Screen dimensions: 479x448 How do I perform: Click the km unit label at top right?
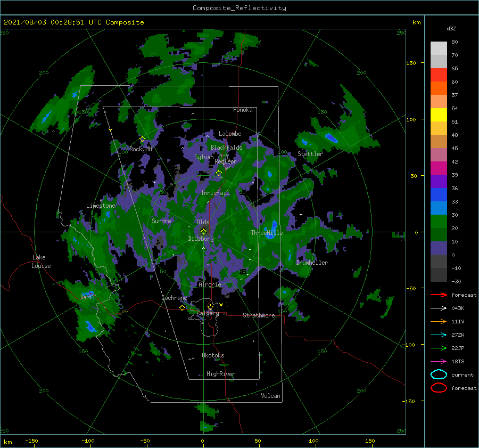416,22
